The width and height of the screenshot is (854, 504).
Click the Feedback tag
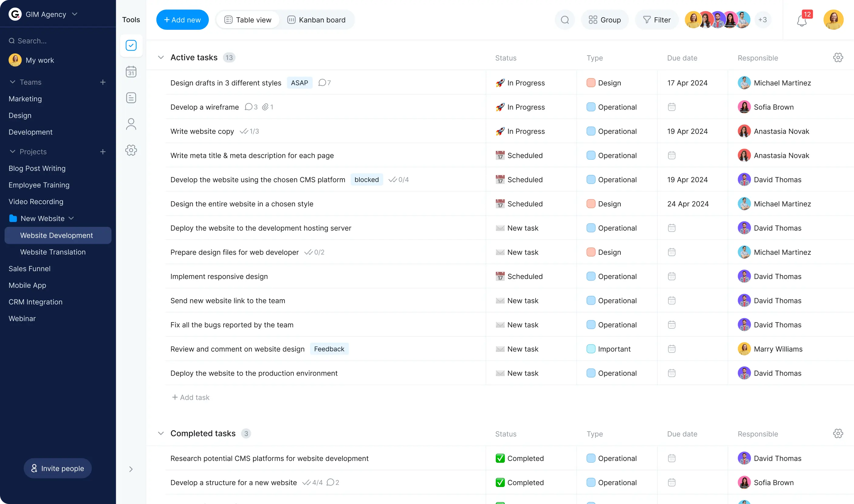pos(329,349)
